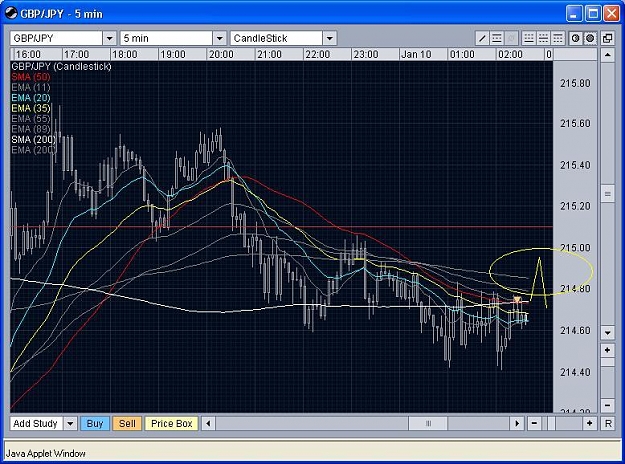Click the EMA (89) legend entry
The width and height of the screenshot is (625, 464).
(31, 129)
